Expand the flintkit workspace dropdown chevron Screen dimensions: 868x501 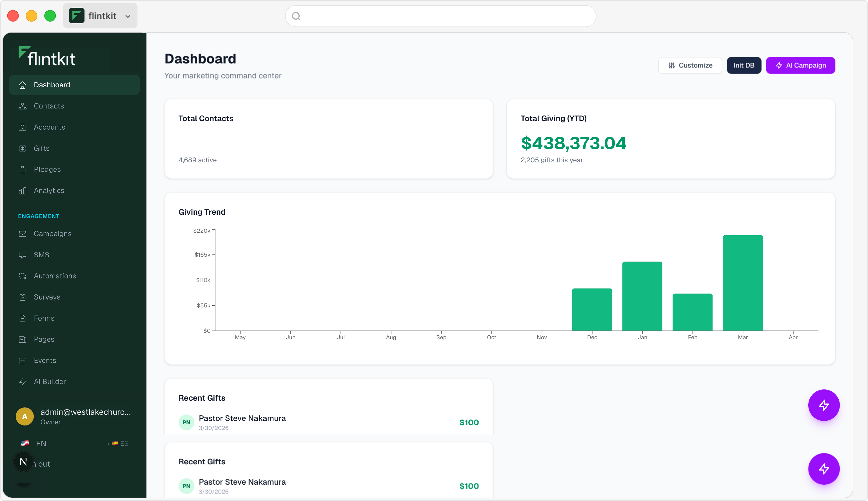click(x=128, y=16)
